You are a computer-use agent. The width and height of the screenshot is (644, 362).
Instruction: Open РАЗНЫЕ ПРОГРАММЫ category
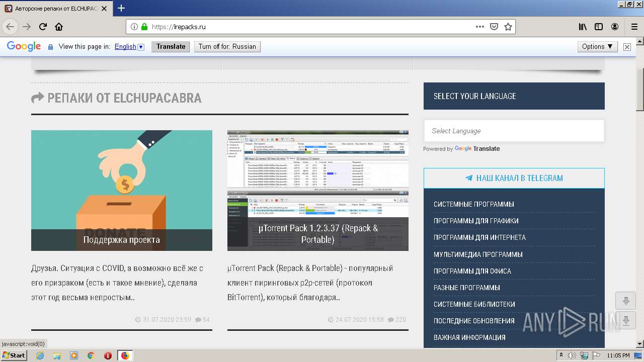pos(466,288)
